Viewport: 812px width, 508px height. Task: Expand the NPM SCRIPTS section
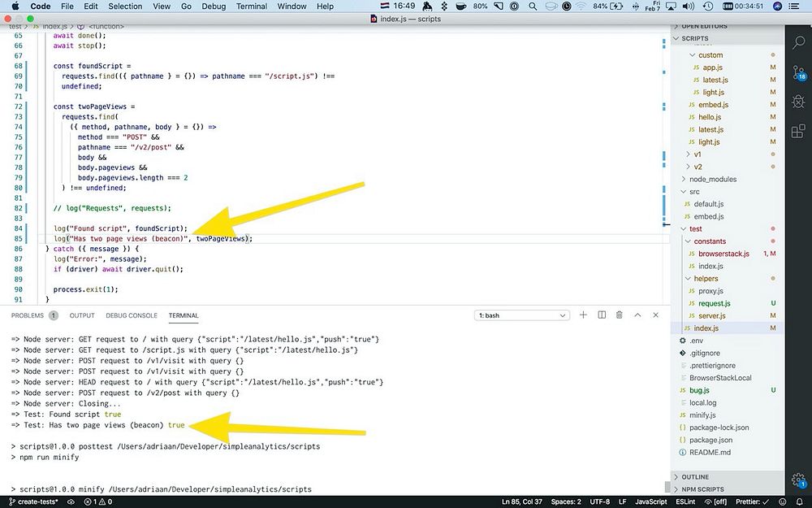tap(728, 489)
